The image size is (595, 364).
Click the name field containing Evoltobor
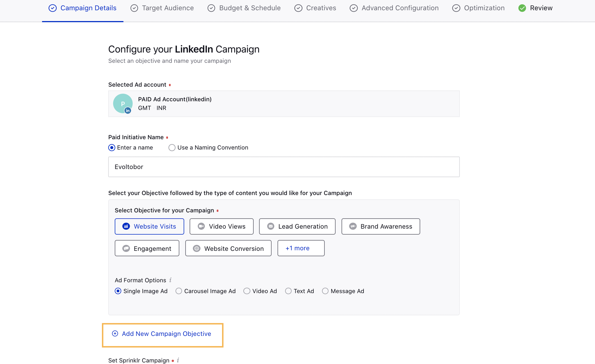(284, 167)
